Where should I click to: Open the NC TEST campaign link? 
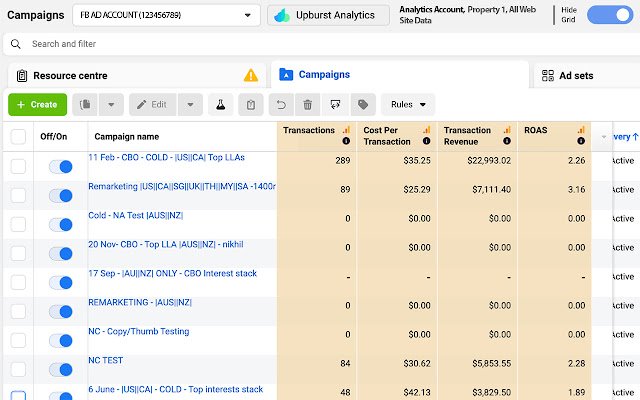click(105, 360)
